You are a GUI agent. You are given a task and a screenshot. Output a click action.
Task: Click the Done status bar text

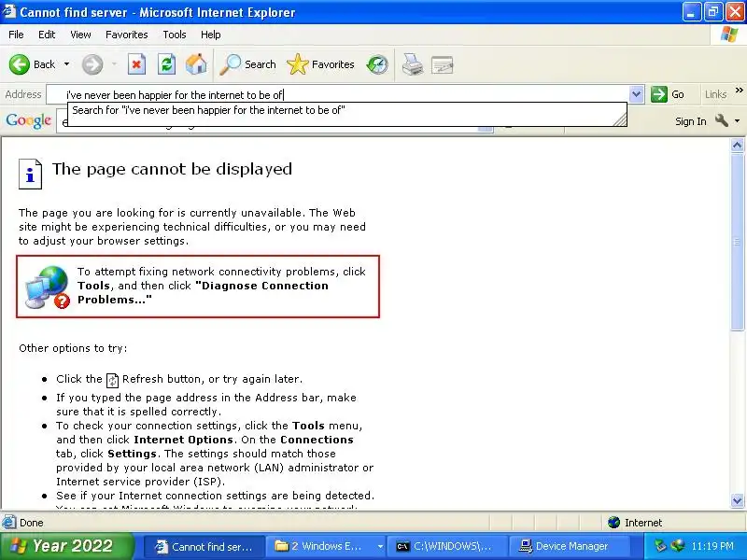point(32,523)
